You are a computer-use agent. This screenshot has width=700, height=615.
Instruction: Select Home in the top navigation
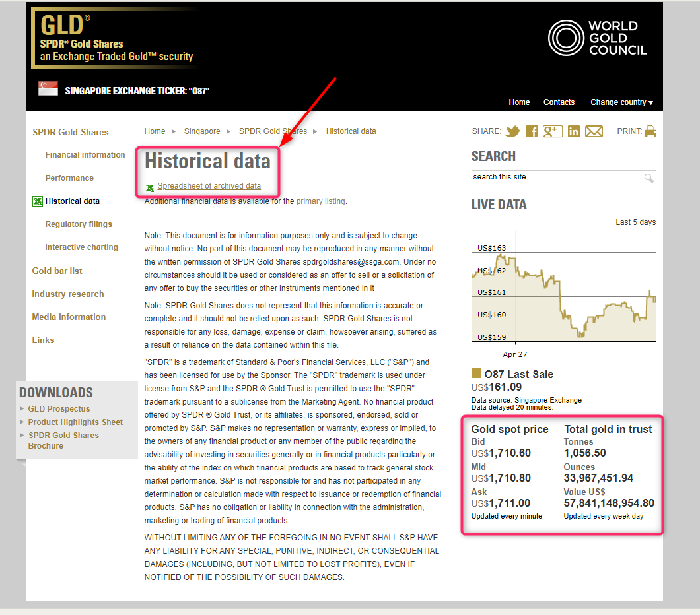[519, 102]
